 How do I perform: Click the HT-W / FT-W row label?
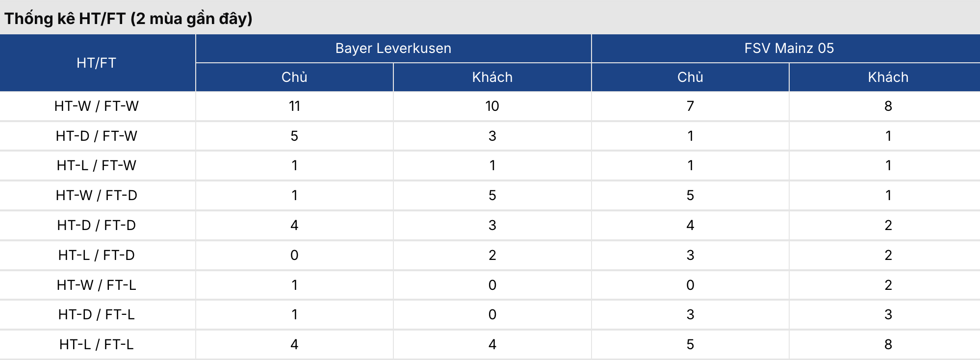pyautogui.click(x=97, y=106)
